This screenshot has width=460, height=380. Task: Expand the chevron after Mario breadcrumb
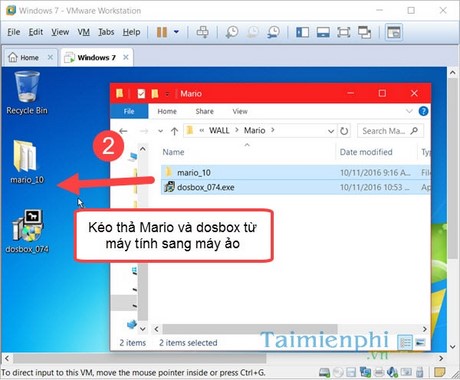click(273, 130)
